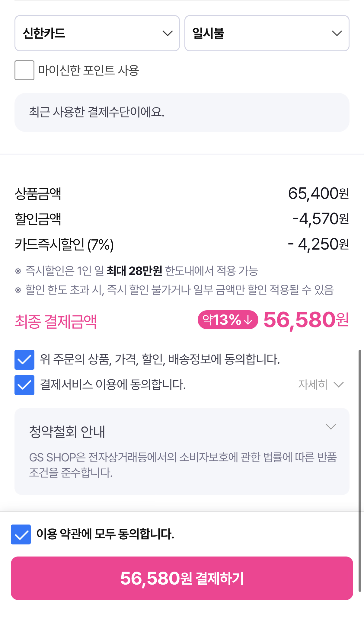Toggle the 이용 약관에 모두 동의합니다 checkbox
The width and height of the screenshot is (364, 638).
pos(21,534)
